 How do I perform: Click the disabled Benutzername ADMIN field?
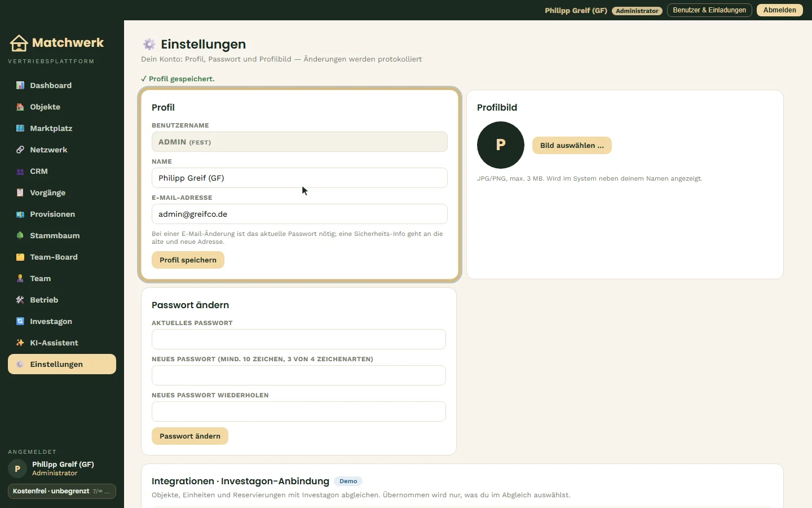point(299,142)
